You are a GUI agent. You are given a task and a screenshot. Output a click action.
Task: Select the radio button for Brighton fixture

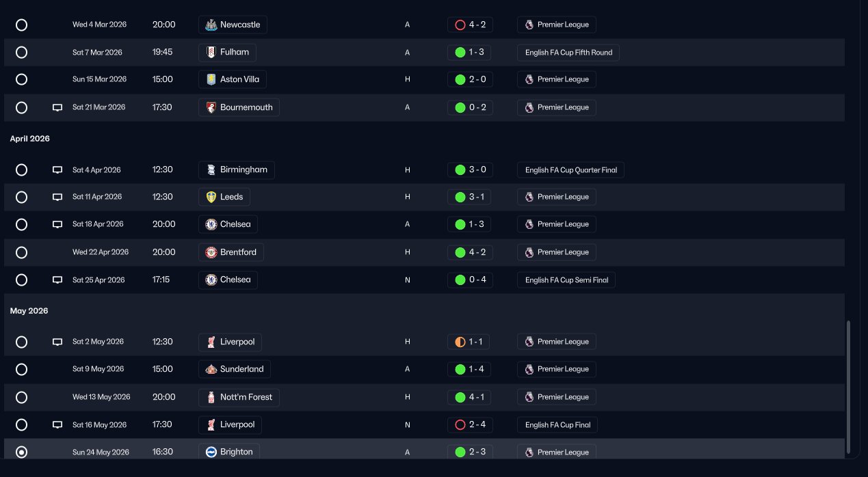point(21,452)
